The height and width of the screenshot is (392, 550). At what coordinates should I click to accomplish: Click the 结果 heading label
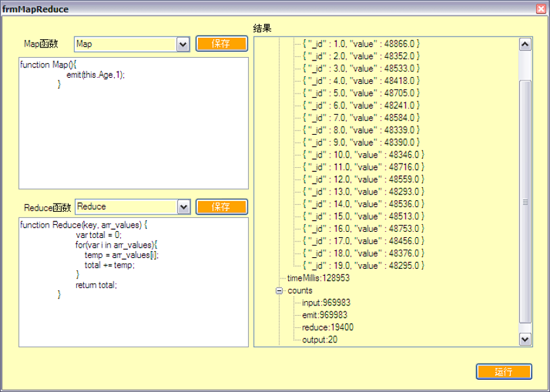point(263,28)
